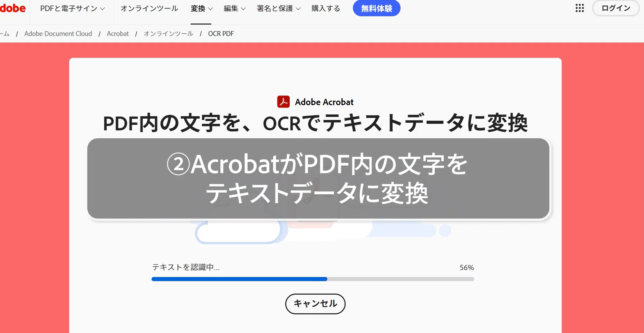Click the 56% progress value
The width and height of the screenshot is (644, 333).
tap(467, 268)
